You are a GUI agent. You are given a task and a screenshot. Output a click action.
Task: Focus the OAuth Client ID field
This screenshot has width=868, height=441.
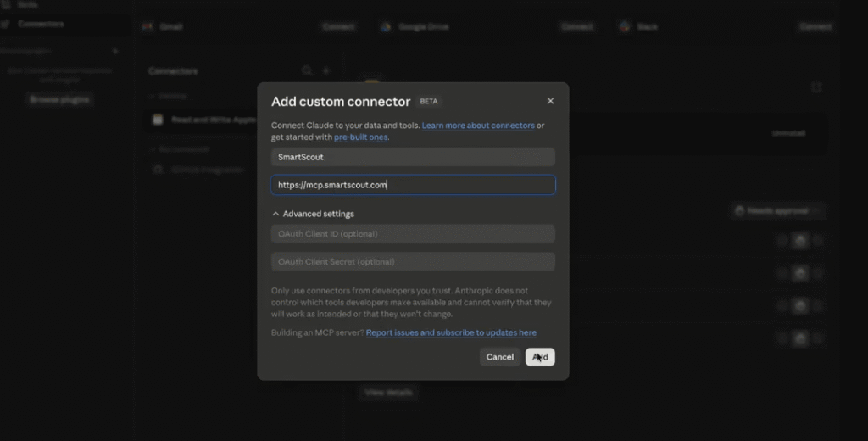click(x=413, y=234)
